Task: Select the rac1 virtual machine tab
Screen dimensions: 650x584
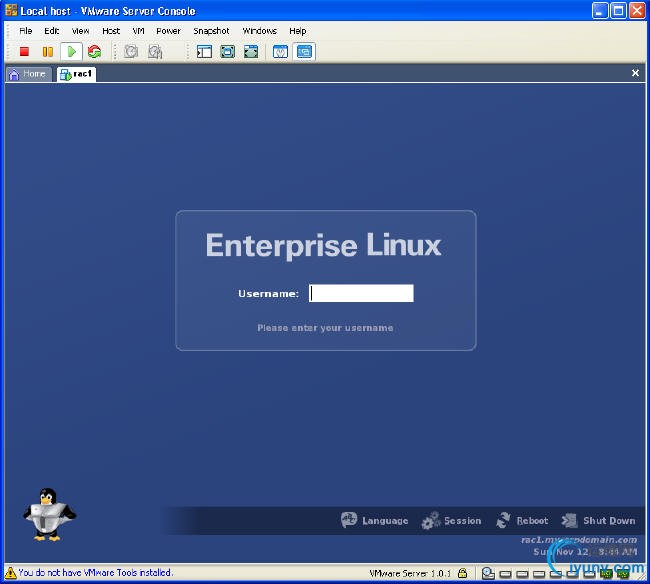Action: 76,74
